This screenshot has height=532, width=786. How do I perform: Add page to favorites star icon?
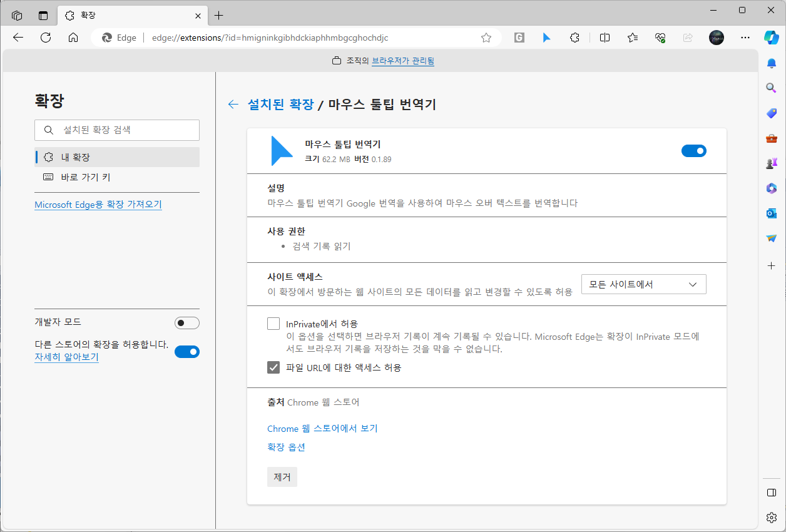486,38
